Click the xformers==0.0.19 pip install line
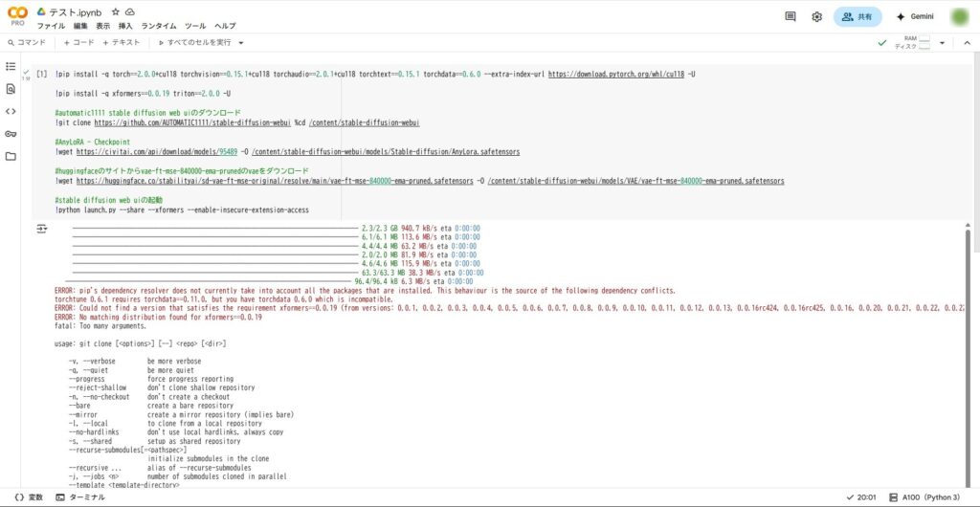Image resolution: width=980 pixels, height=507 pixels. pyautogui.click(x=143, y=95)
